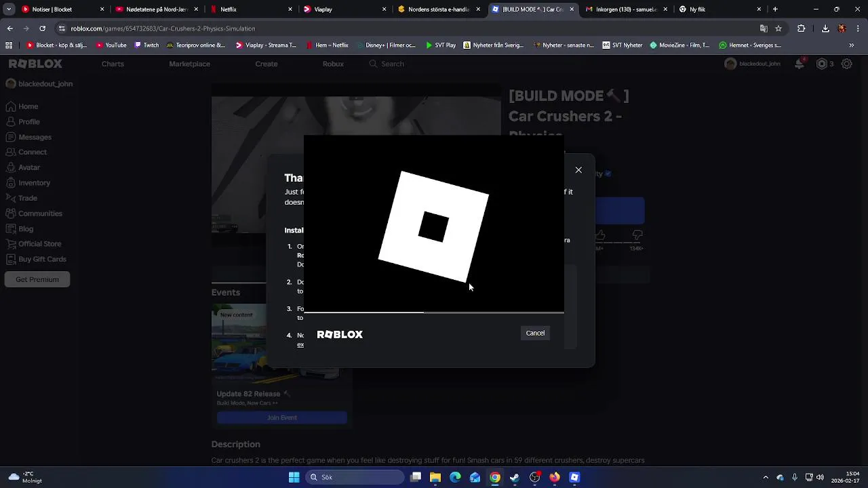868x488 pixels.
Task: Open Buy Gift Cards in sidebar
Action: pos(36,259)
